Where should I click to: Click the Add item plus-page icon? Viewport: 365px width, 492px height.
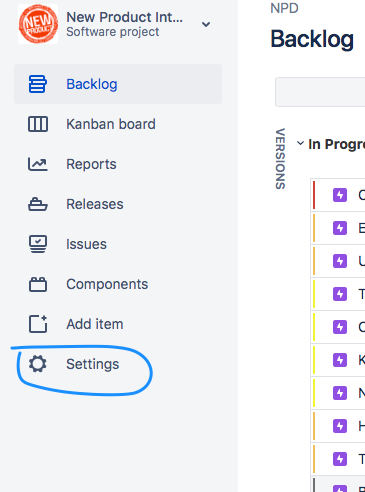[x=38, y=324]
